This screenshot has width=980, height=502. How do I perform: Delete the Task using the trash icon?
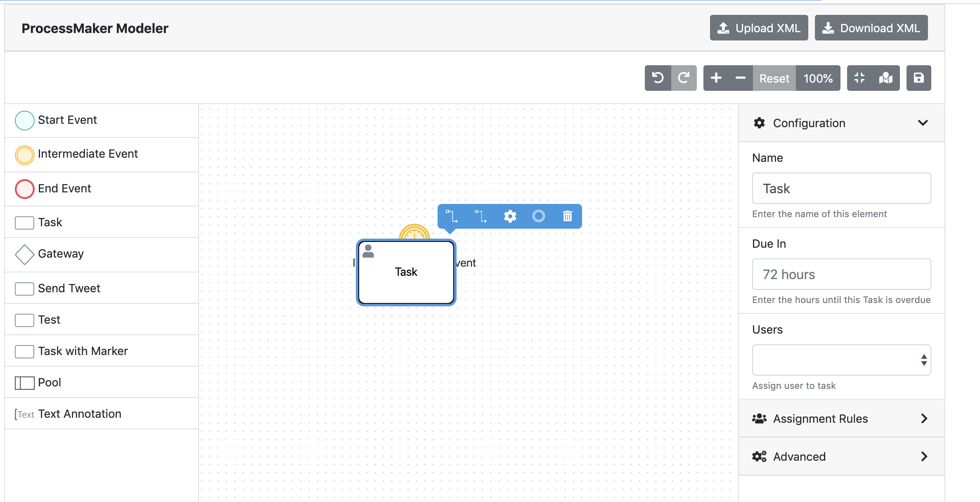[x=567, y=216]
